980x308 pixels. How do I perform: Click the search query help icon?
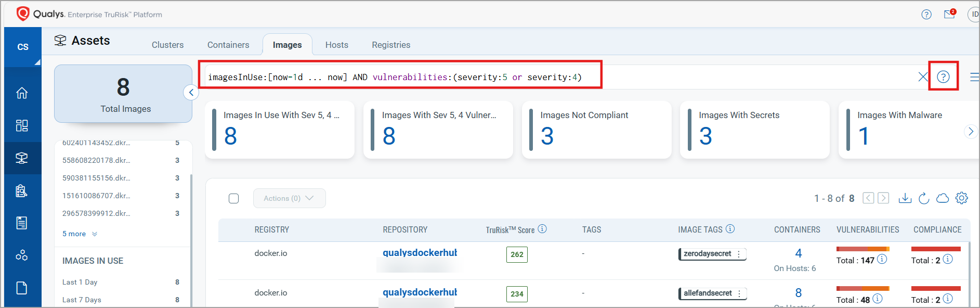(943, 77)
